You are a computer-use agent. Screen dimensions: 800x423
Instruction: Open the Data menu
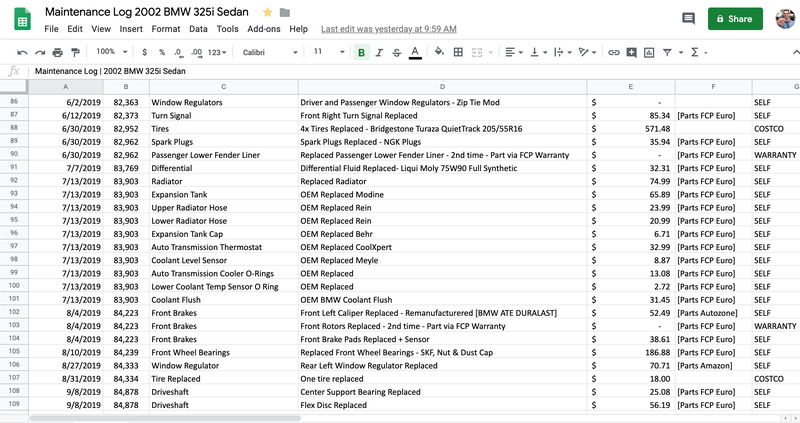(198, 29)
